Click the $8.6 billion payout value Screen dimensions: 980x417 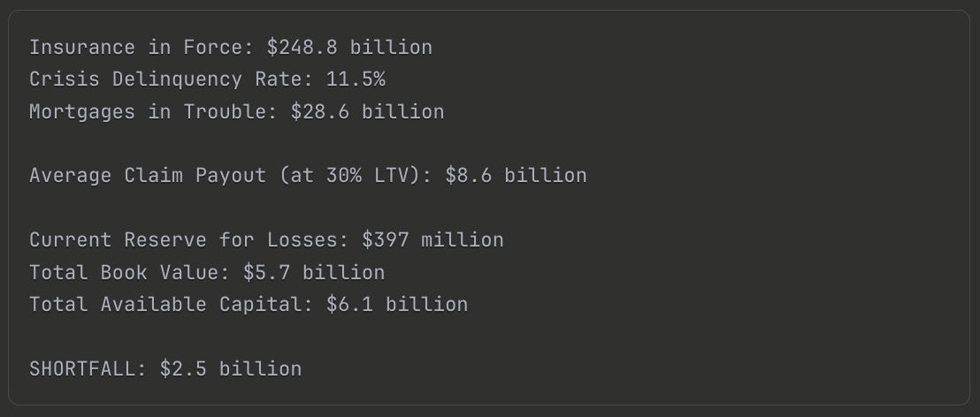click(x=516, y=176)
